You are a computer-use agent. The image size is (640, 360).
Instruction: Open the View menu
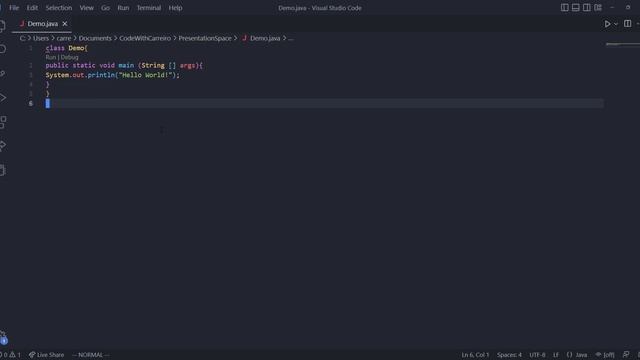(x=87, y=8)
